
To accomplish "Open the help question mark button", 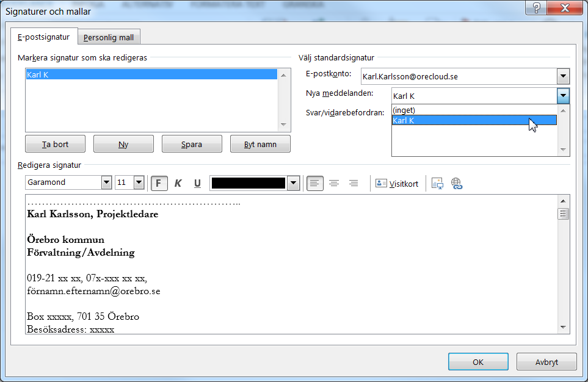I will click(x=536, y=7).
